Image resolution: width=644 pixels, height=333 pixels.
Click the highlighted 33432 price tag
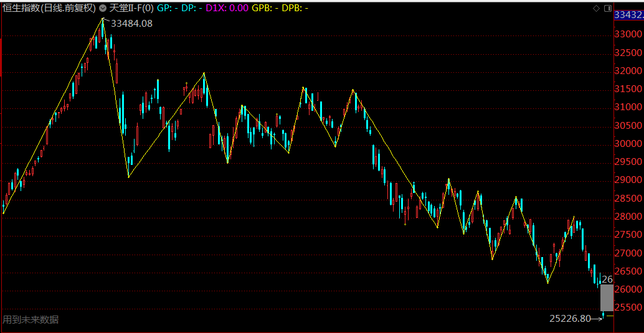[628, 14]
